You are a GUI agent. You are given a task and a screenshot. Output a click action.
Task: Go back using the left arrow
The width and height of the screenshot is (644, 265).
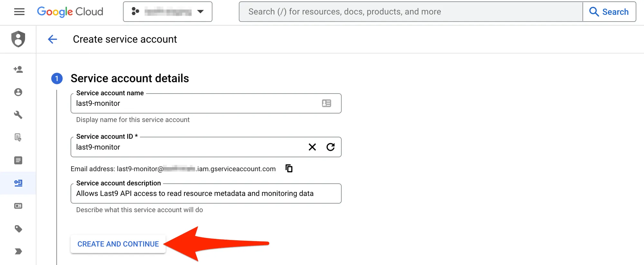(x=52, y=39)
